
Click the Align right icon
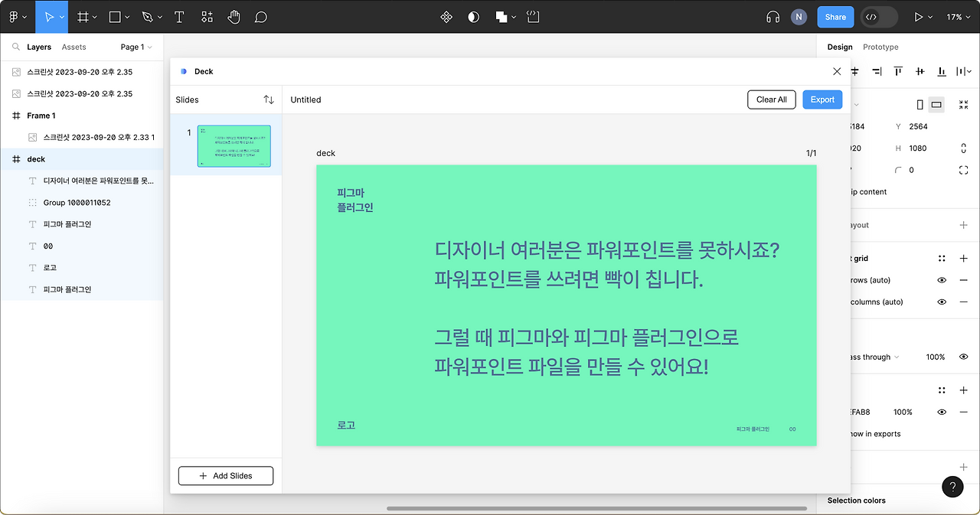[877, 71]
